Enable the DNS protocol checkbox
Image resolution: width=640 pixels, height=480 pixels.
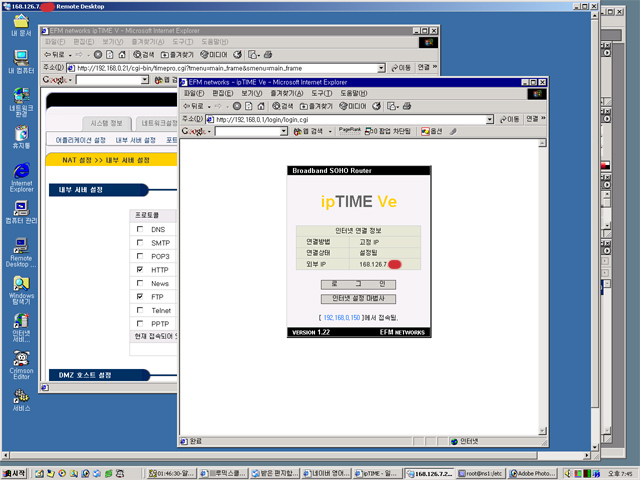pos(140,229)
